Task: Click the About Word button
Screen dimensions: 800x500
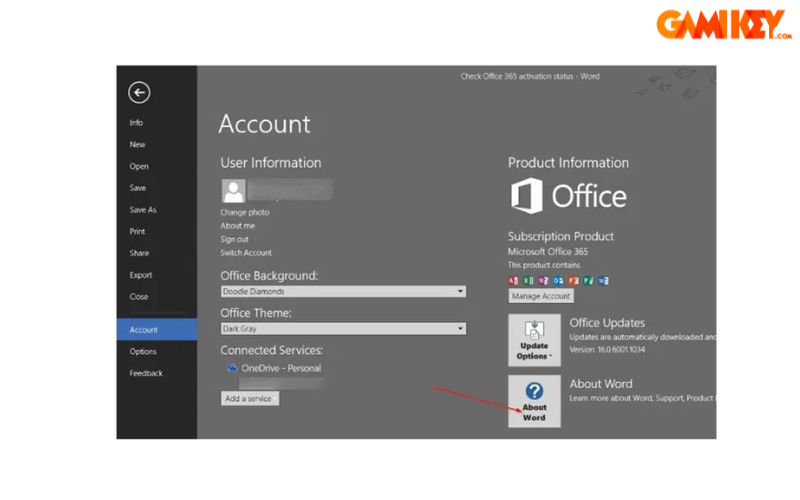Action: coord(534,401)
